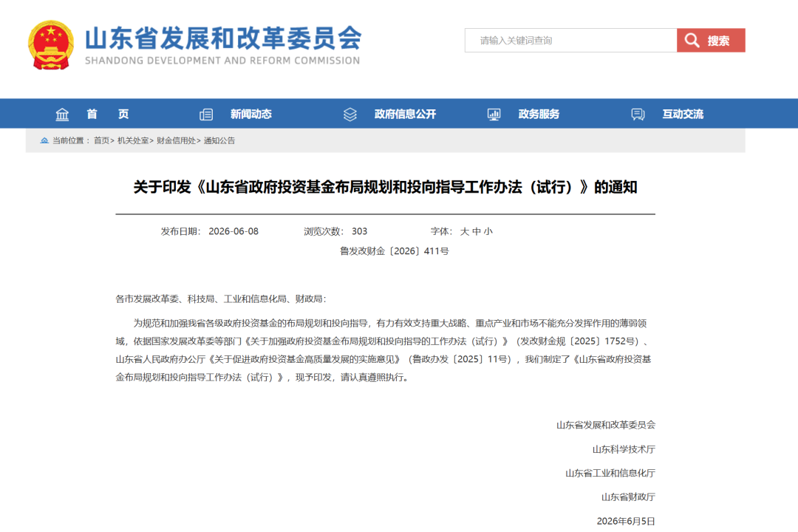
Task: Click the newspaper icon beside 新闻动态
Action: click(206, 114)
